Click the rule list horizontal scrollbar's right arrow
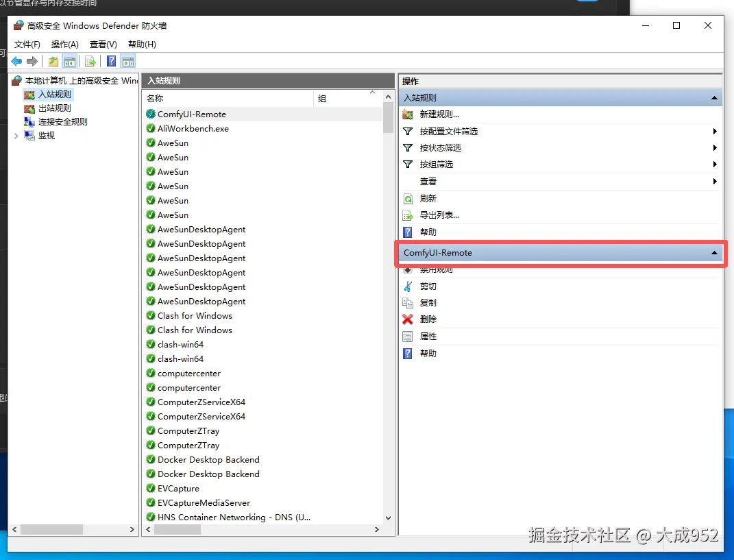Viewport: 734px width, 560px height. [x=377, y=530]
